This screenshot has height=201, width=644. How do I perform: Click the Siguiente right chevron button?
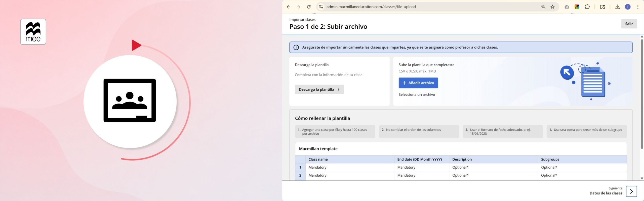631,191
